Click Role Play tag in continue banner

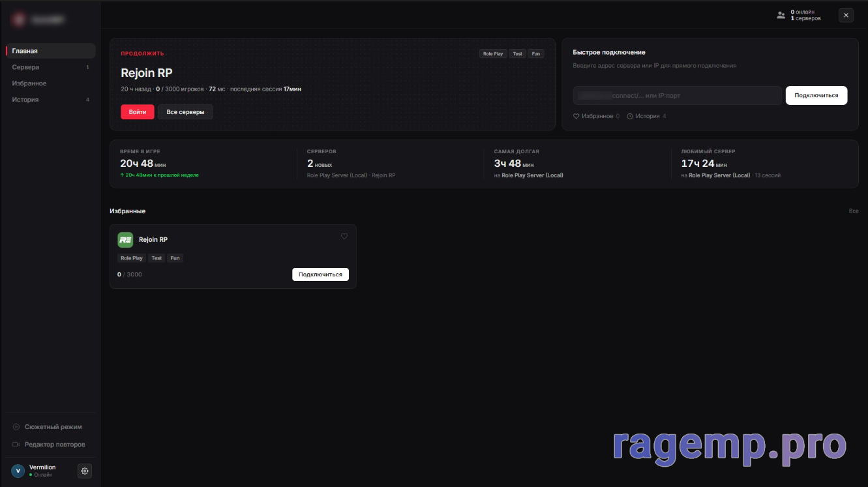(493, 53)
